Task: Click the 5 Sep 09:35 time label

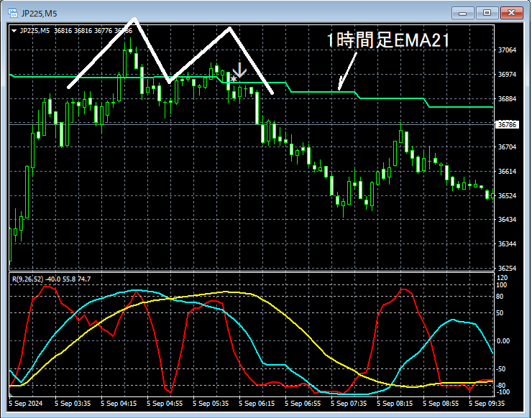Action: click(x=487, y=404)
